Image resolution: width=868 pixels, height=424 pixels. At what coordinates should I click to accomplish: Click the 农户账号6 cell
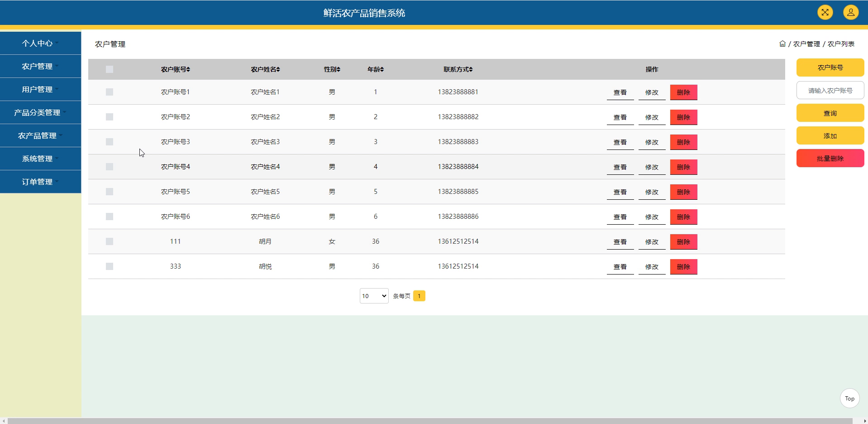pos(176,217)
